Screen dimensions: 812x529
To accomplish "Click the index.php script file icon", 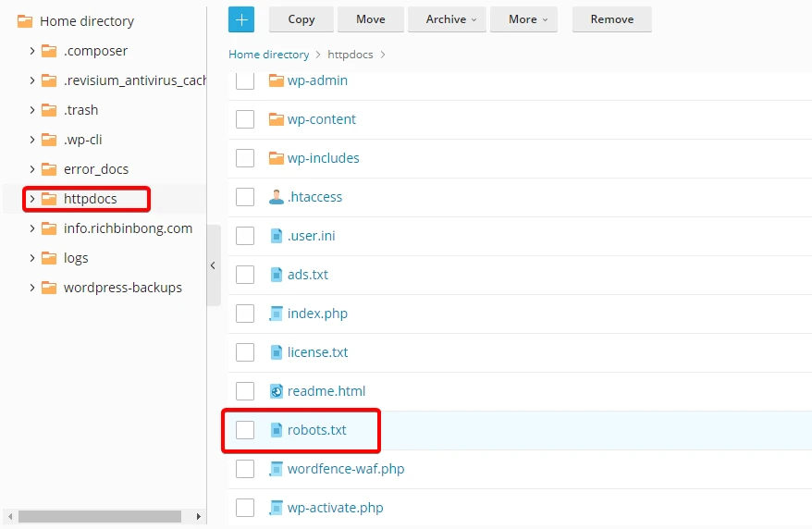I will 276,314.
